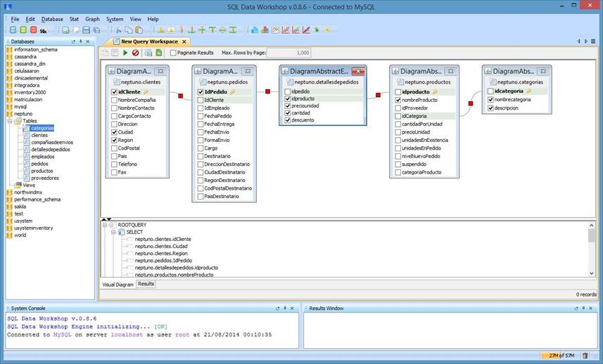Check the NombreCompañia field checkbox

click(114, 100)
